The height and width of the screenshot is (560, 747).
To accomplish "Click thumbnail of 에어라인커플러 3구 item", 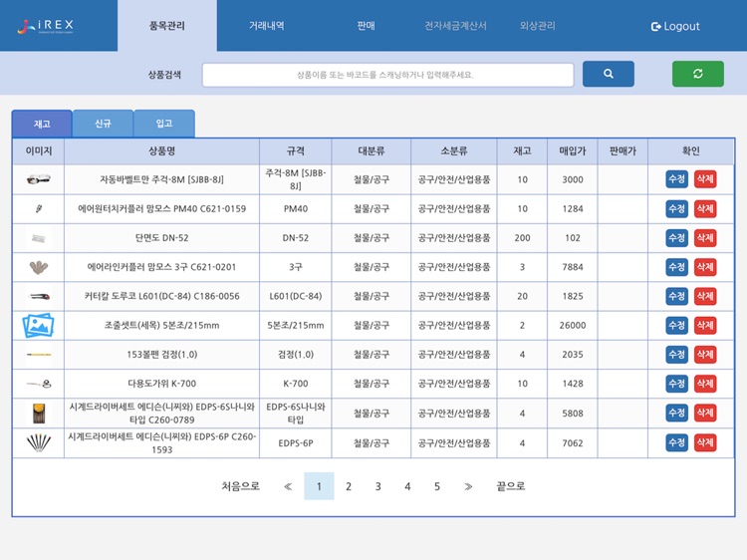I will coord(38,267).
